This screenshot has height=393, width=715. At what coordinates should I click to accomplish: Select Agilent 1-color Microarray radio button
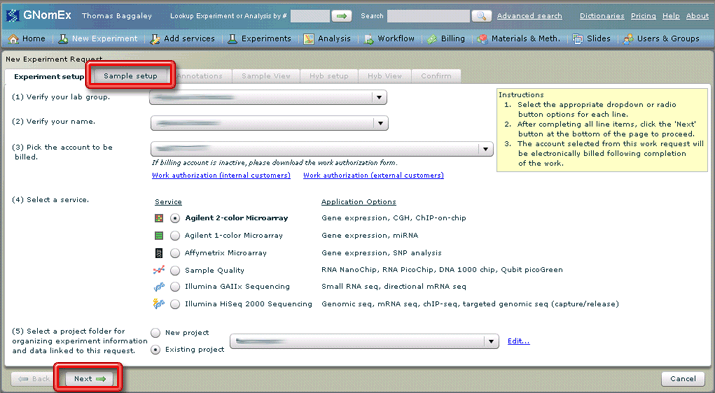[x=175, y=236]
